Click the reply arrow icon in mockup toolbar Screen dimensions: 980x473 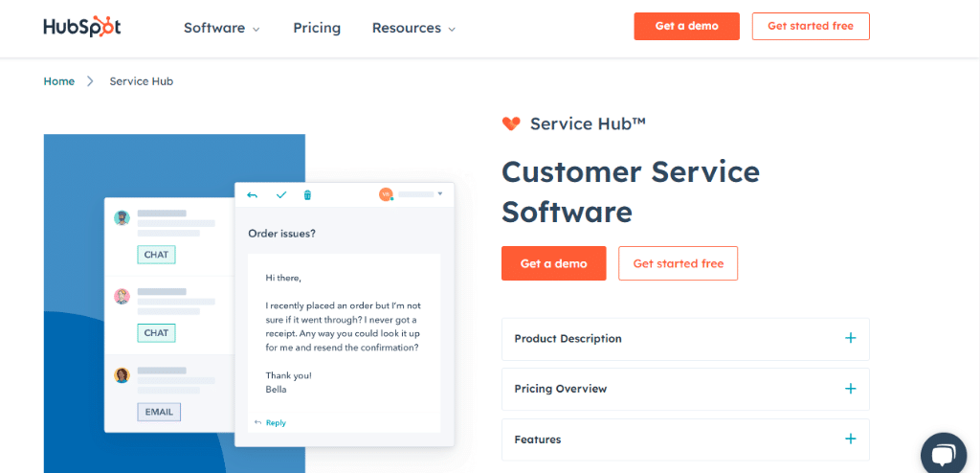[x=253, y=195]
